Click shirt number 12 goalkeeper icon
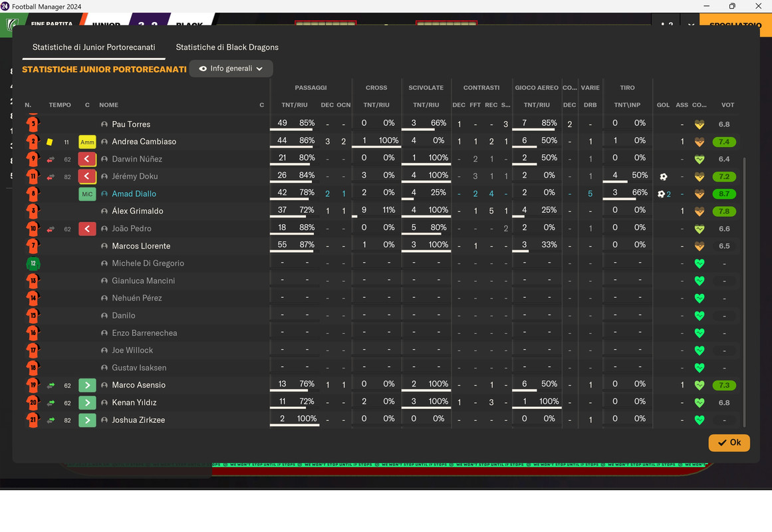 coord(33,263)
